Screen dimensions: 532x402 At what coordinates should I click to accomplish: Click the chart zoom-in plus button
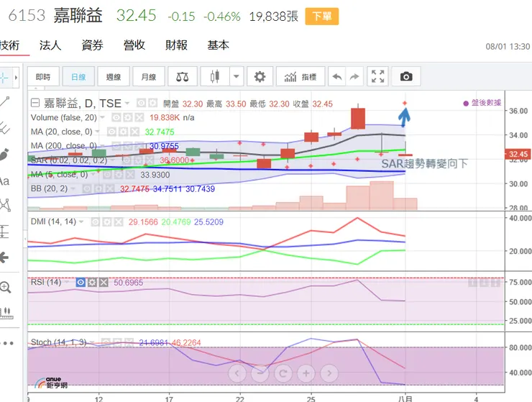pyautogui.click(x=306, y=373)
